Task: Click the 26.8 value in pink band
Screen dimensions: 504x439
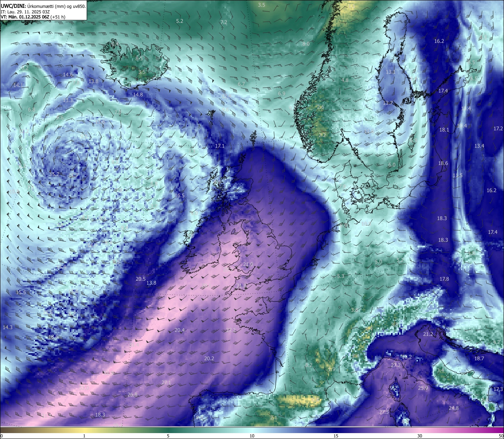Action: (x=133, y=395)
